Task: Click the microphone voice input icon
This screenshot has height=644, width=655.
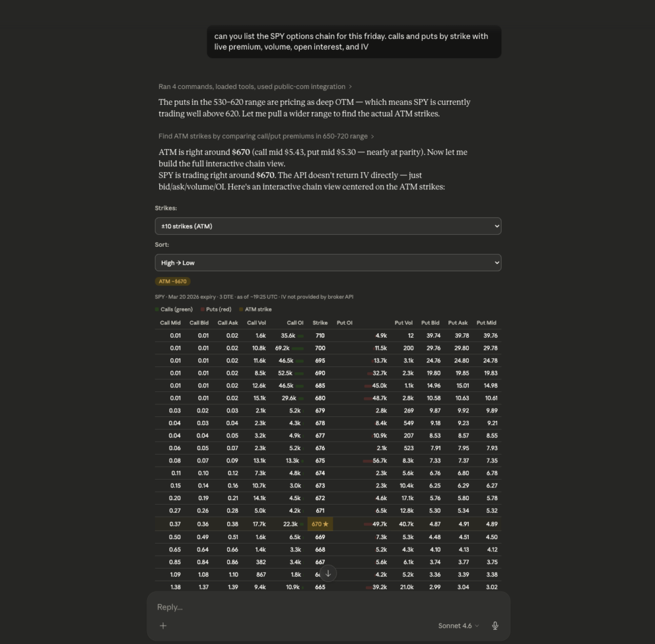Action: point(495,625)
